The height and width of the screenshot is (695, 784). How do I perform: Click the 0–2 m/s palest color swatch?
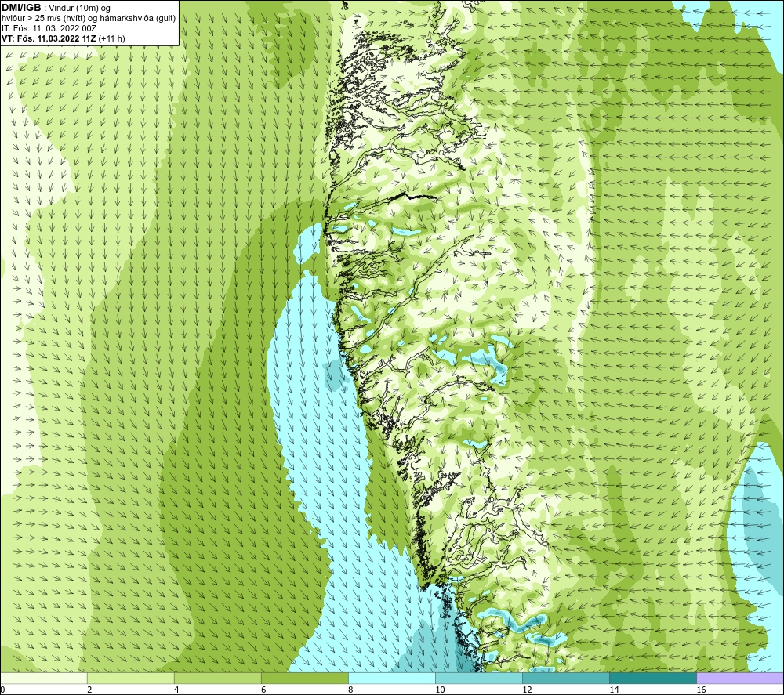pyautogui.click(x=43, y=678)
